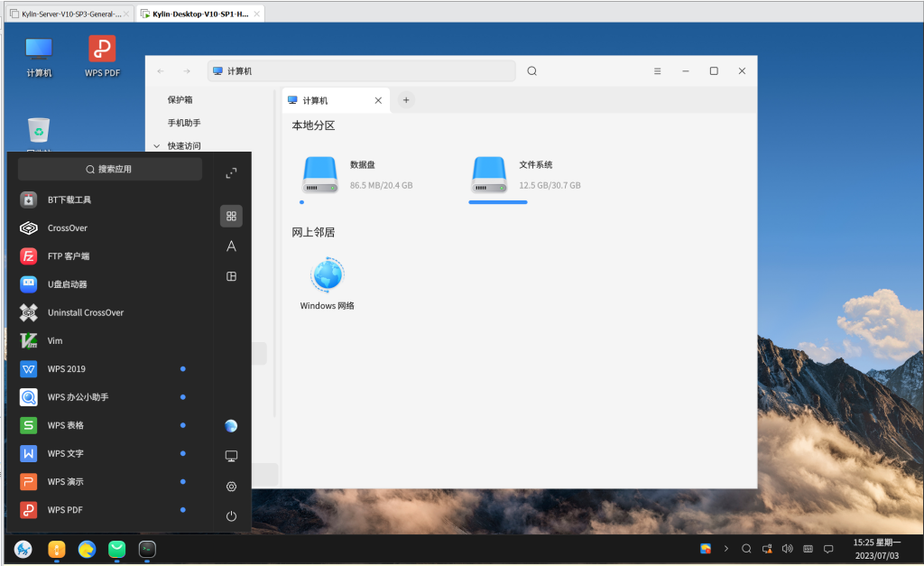Open the network status tray icon
This screenshot has height=566, width=924.
(767, 549)
